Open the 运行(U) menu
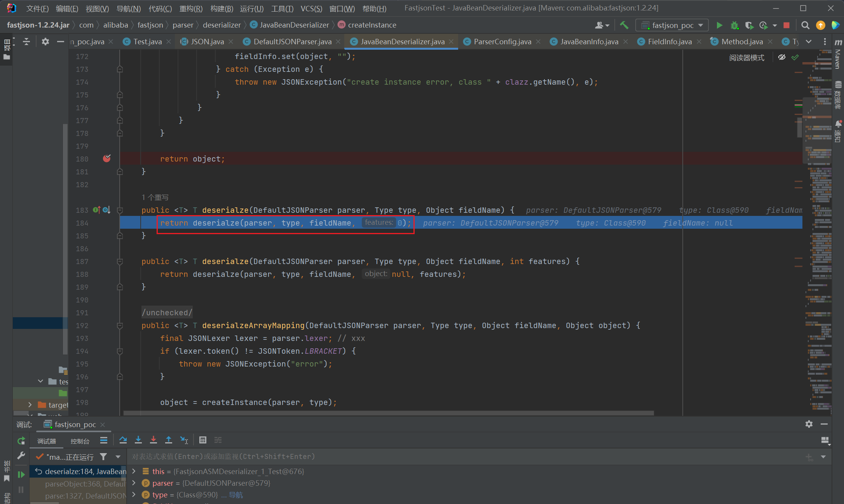The width and height of the screenshot is (844, 504). (x=251, y=8)
